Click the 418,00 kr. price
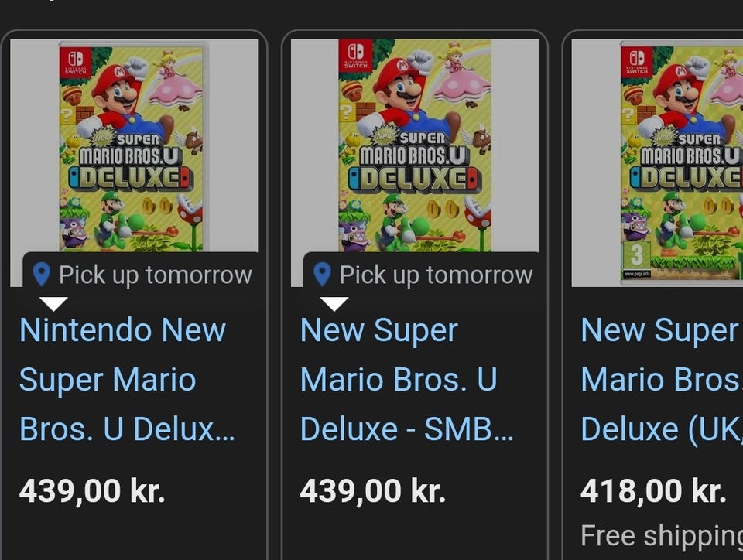 (652, 491)
